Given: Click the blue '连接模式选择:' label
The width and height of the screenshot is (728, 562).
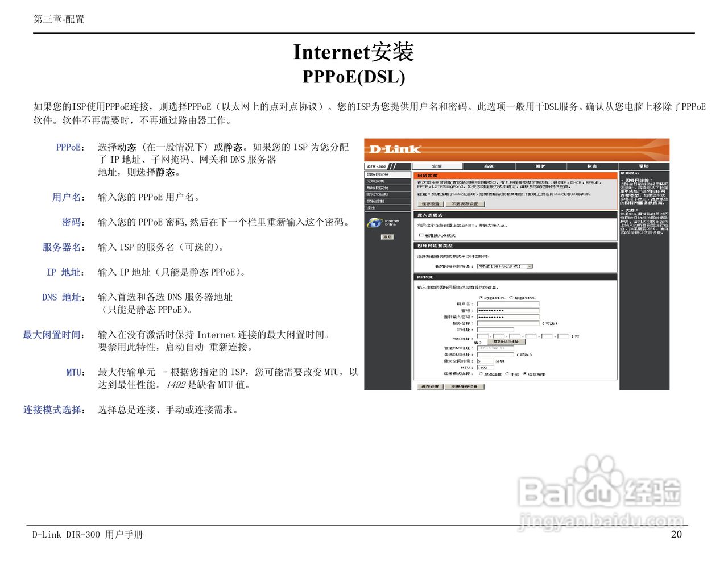Looking at the screenshot, I should (54, 410).
